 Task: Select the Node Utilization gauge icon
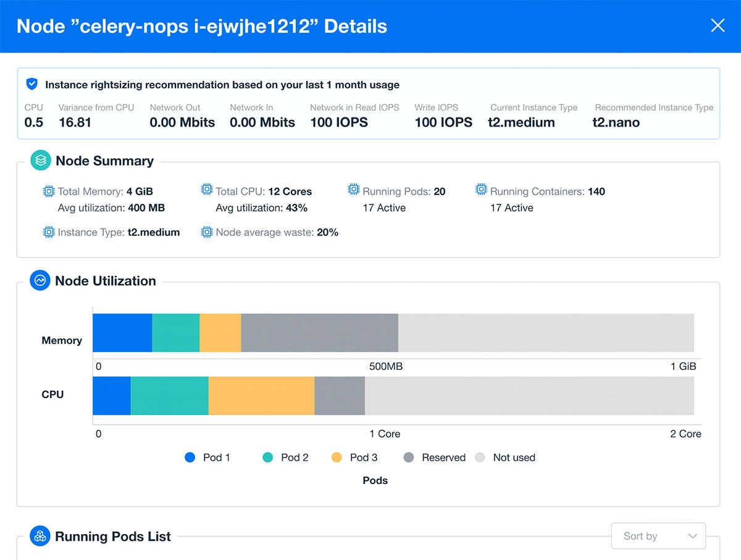40,280
